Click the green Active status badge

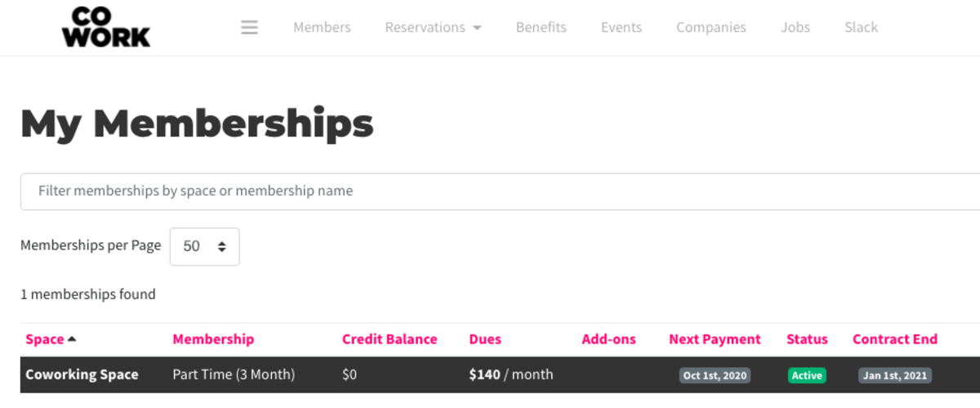[807, 375]
